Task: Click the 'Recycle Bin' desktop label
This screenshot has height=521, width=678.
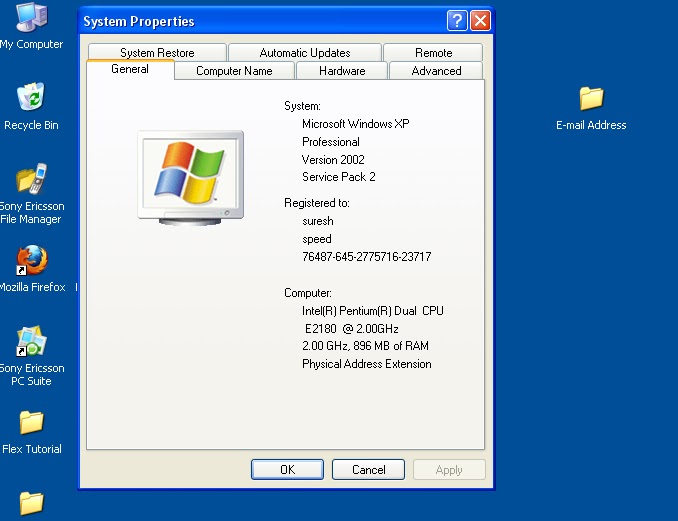Action: tap(31, 125)
